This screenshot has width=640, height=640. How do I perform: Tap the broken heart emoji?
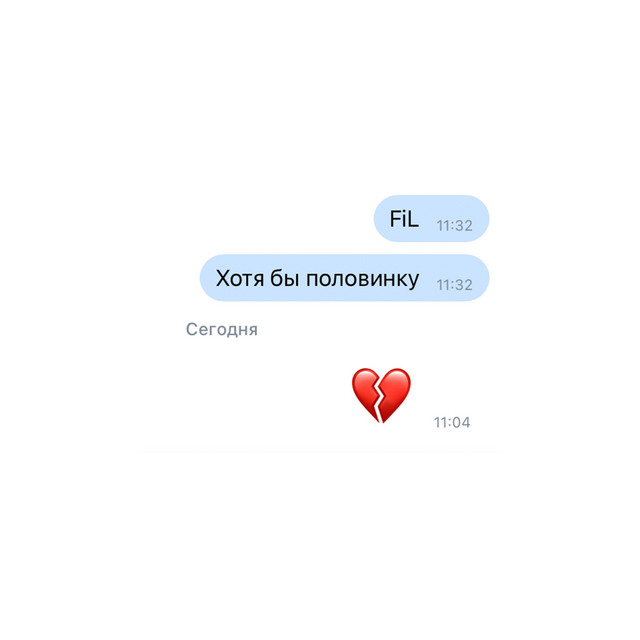(x=381, y=395)
